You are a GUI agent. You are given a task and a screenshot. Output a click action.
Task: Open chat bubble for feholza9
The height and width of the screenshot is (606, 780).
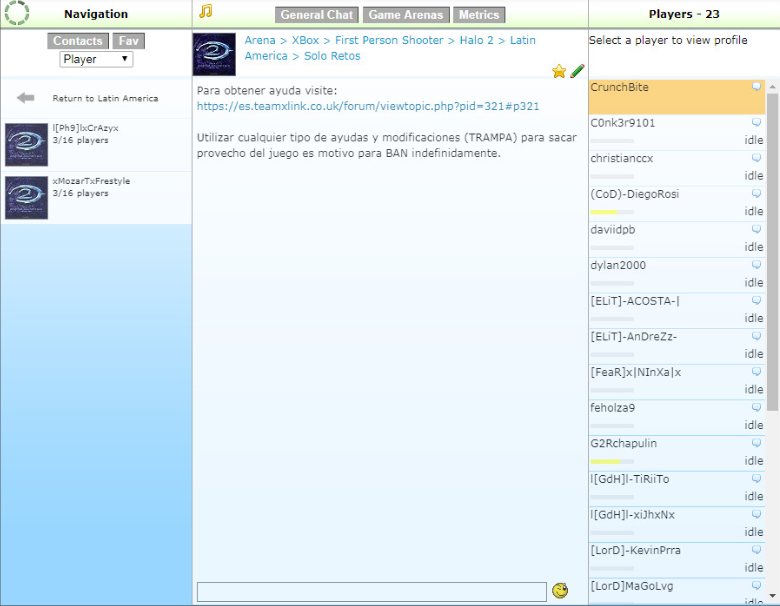pos(756,407)
